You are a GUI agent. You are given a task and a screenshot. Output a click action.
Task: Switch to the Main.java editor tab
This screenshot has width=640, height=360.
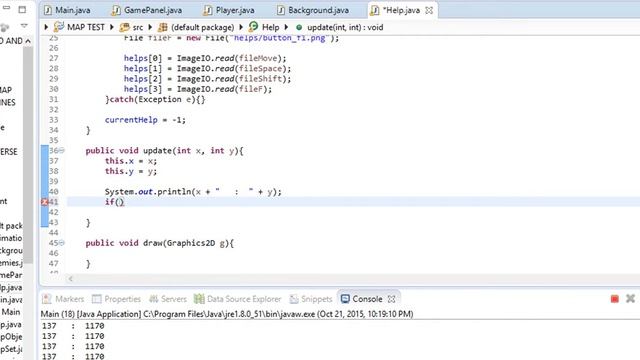tap(67, 10)
